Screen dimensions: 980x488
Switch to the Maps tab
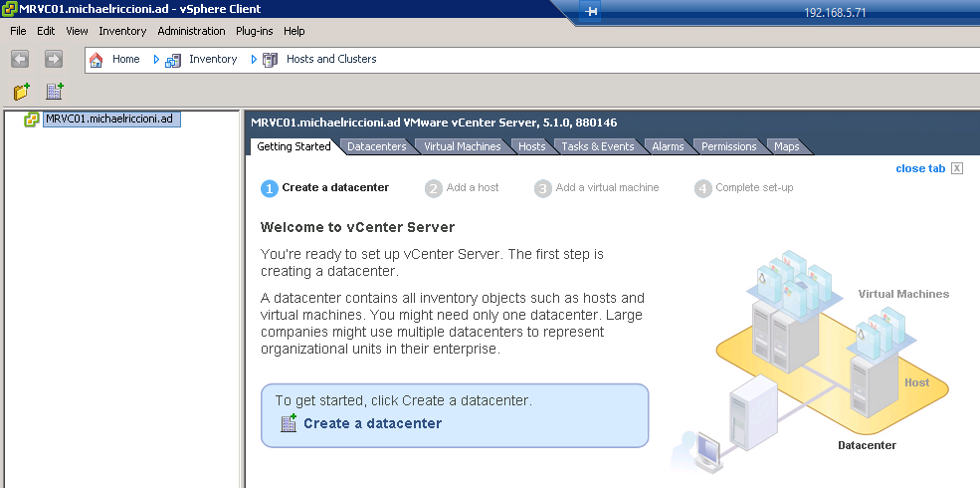click(787, 146)
